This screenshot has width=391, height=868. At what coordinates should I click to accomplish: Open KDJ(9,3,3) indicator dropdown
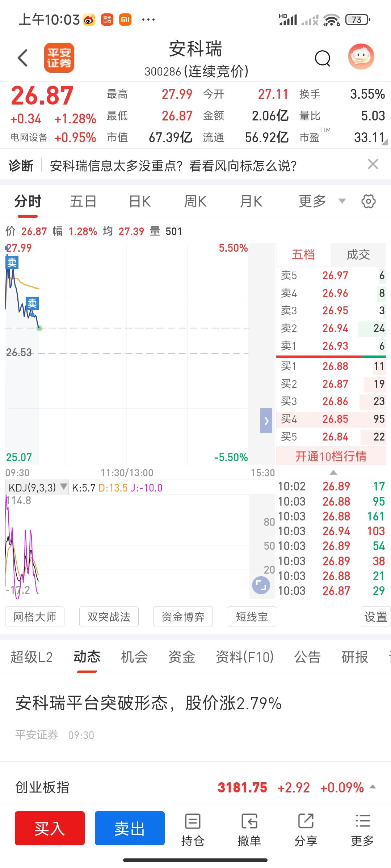(37, 488)
